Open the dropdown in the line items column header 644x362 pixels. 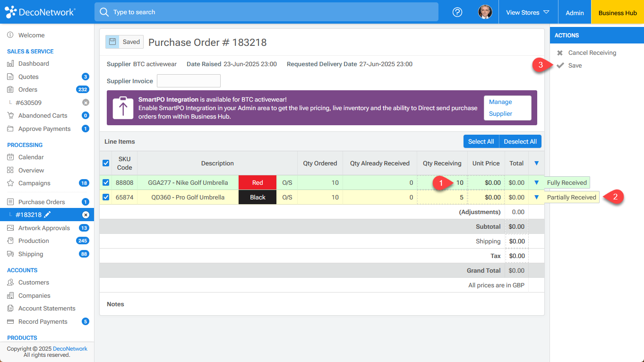[536, 163]
